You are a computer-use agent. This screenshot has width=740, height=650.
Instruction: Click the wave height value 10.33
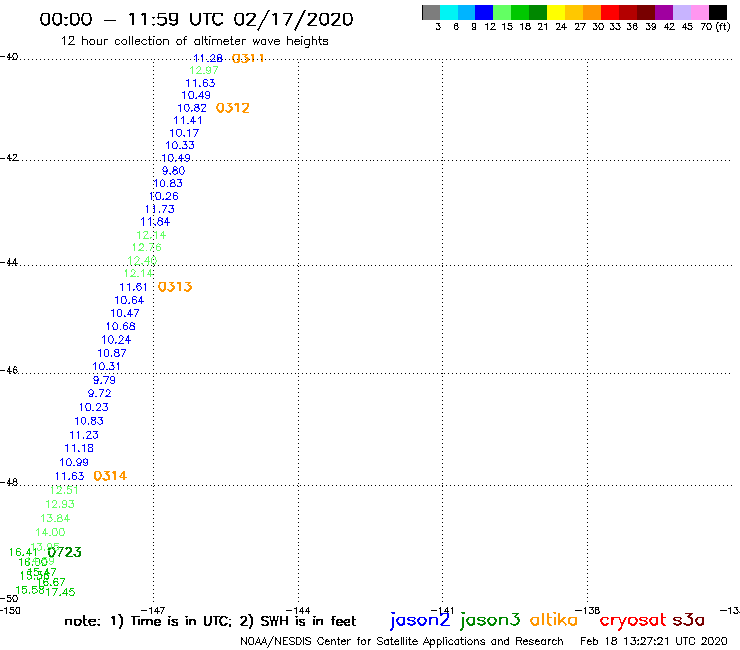pyautogui.click(x=180, y=145)
